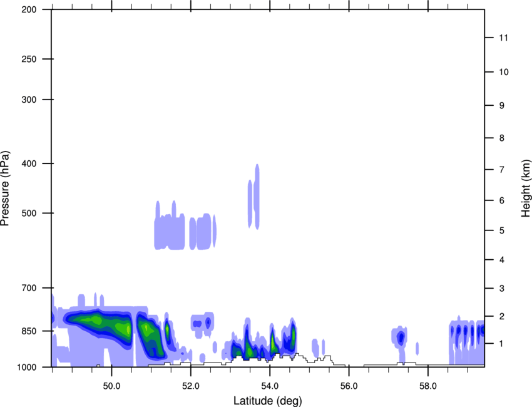Click the 7 km height label
Screen dimensions: 532x407
point(502,170)
